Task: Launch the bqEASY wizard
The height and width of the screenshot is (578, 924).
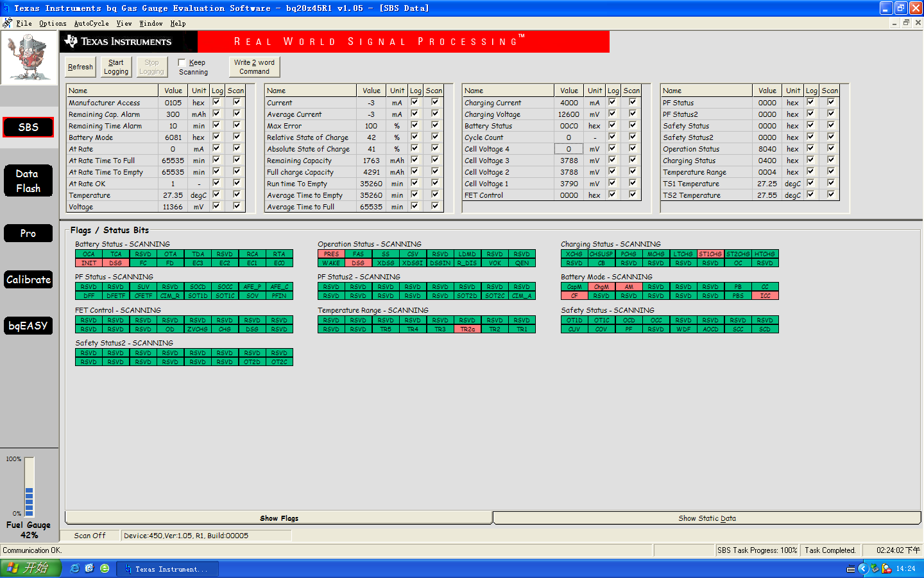Action: 28,326
